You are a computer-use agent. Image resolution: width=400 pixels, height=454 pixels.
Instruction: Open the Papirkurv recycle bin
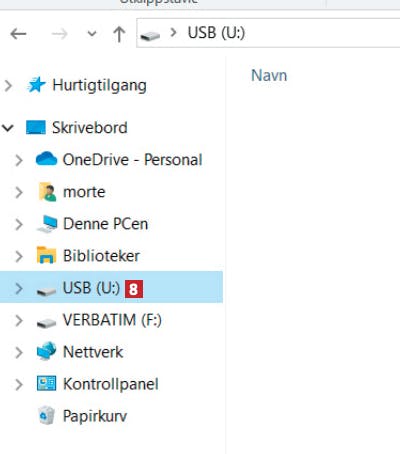click(95, 416)
